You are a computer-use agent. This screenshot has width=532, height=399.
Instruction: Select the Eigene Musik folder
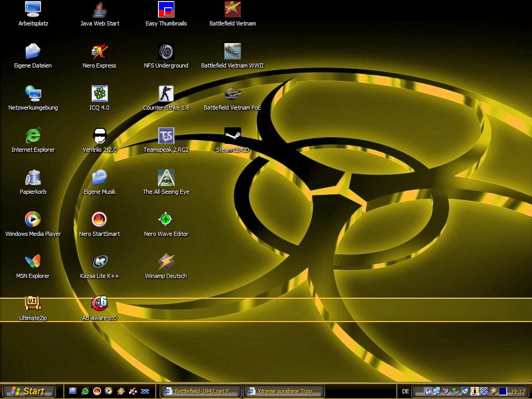99,182
